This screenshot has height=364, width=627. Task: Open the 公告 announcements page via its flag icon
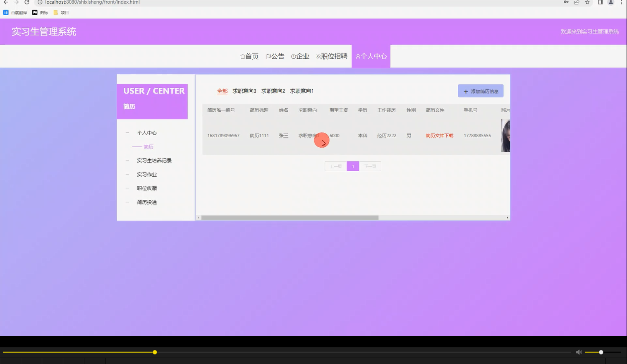click(269, 56)
